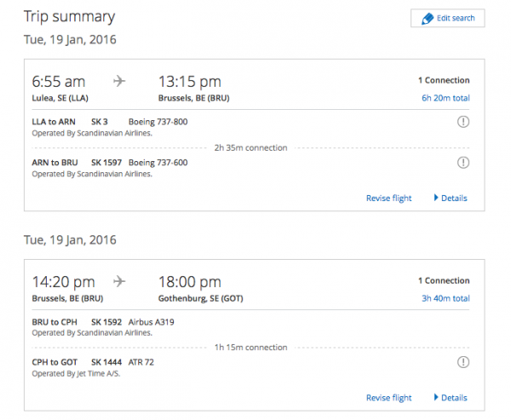Revise the Lulea to Brussels flight

point(389,198)
